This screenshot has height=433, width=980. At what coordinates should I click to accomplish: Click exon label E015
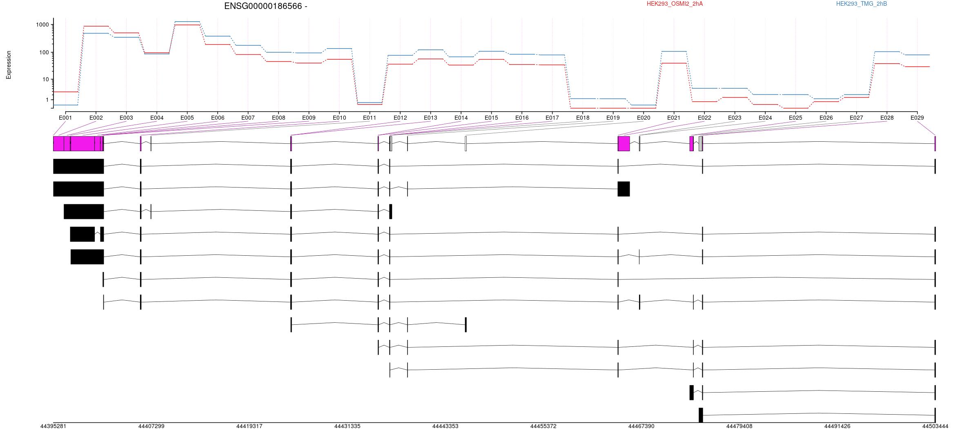coord(491,118)
